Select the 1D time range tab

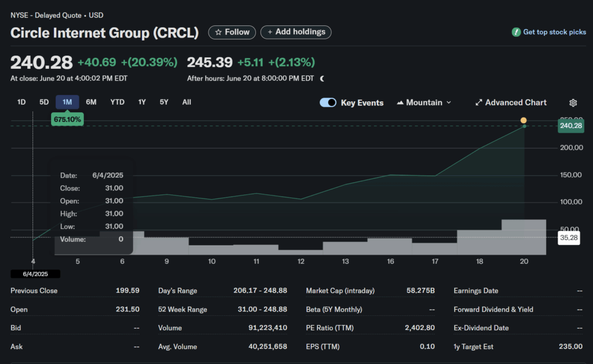tap(21, 102)
